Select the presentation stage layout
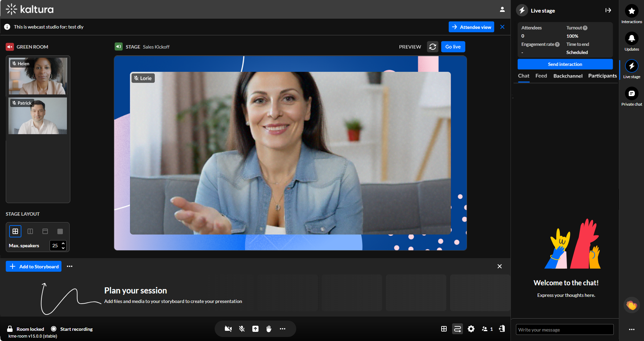Image resolution: width=644 pixels, height=341 pixels. pos(45,231)
